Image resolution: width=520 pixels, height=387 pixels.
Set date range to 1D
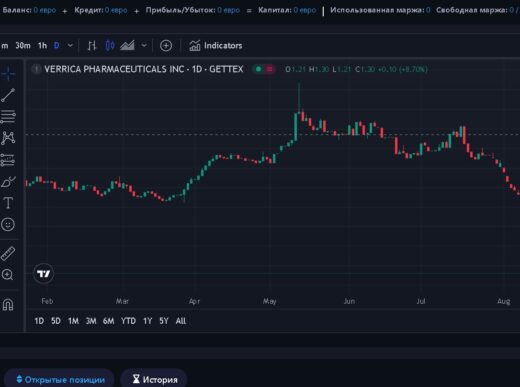pos(39,321)
